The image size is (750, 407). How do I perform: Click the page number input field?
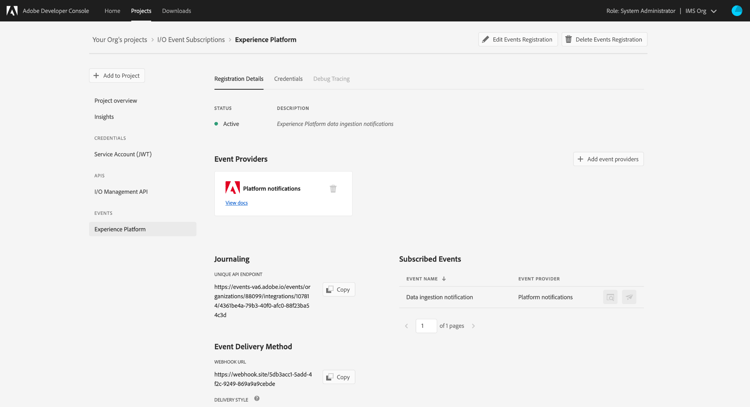click(x=426, y=326)
